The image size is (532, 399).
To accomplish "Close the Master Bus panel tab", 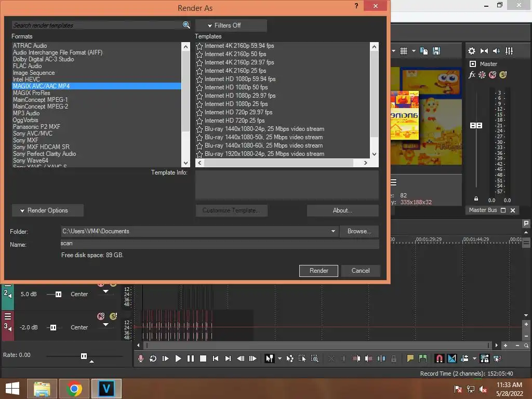I will (x=513, y=210).
